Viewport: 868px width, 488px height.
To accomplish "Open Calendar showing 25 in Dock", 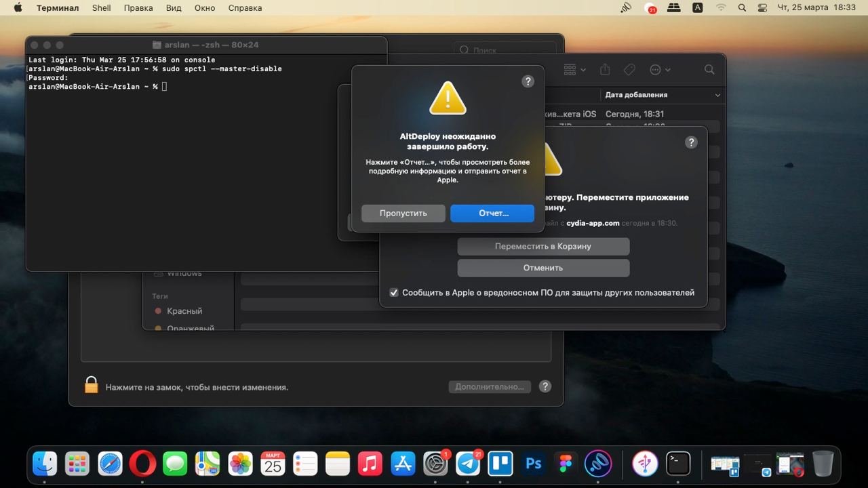I will (x=273, y=464).
